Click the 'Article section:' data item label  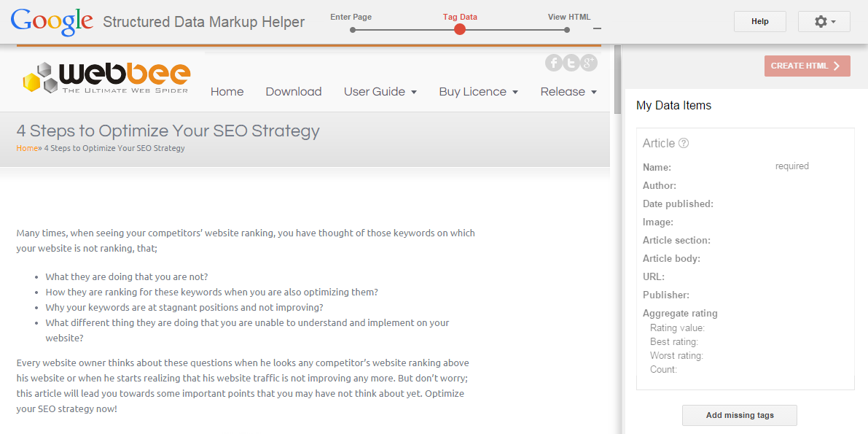point(676,241)
